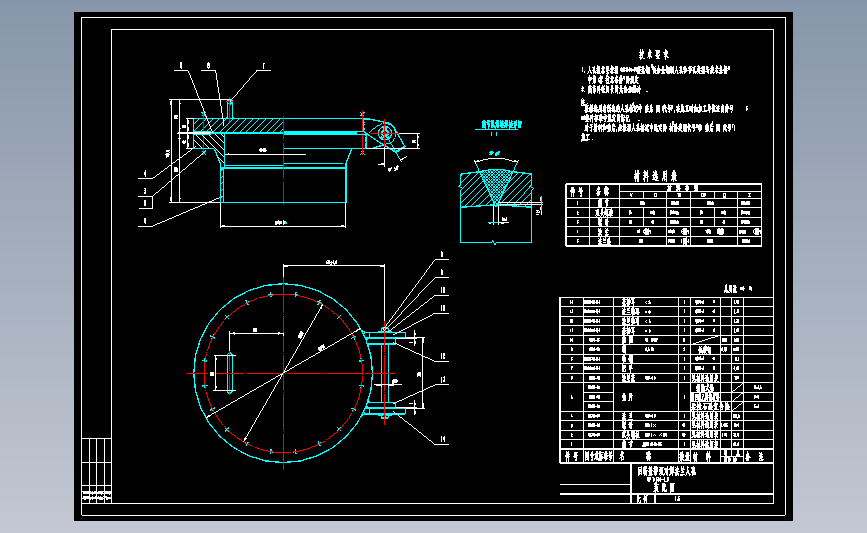
Task: Click the revision grid at sheet's lower-left
Action: tap(96, 469)
